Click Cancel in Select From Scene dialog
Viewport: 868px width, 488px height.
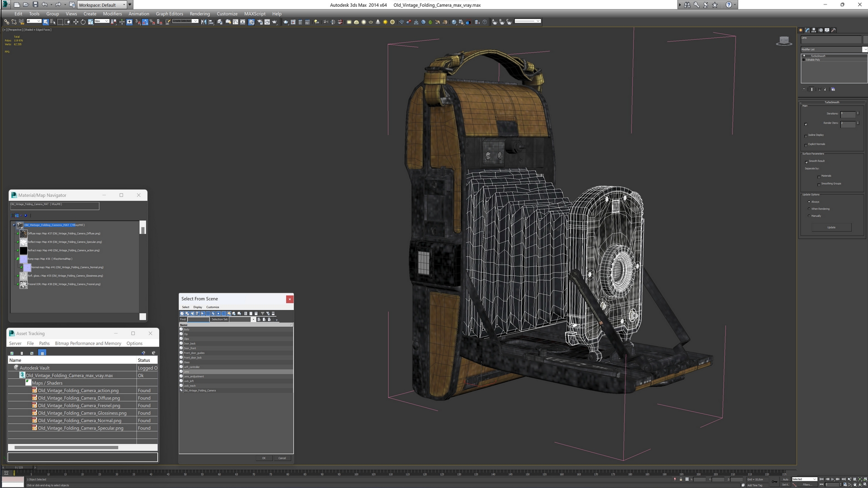tap(282, 458)
